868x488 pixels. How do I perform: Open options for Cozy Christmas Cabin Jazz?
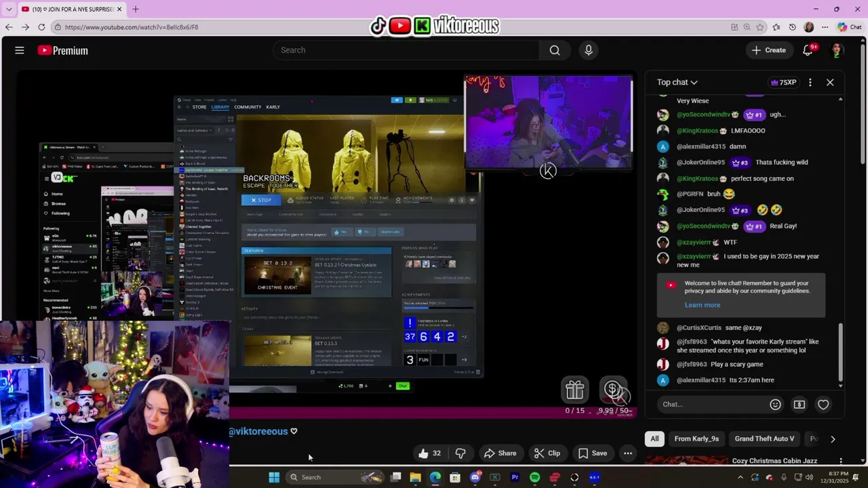pyautogui.click(x=841, y=461)
